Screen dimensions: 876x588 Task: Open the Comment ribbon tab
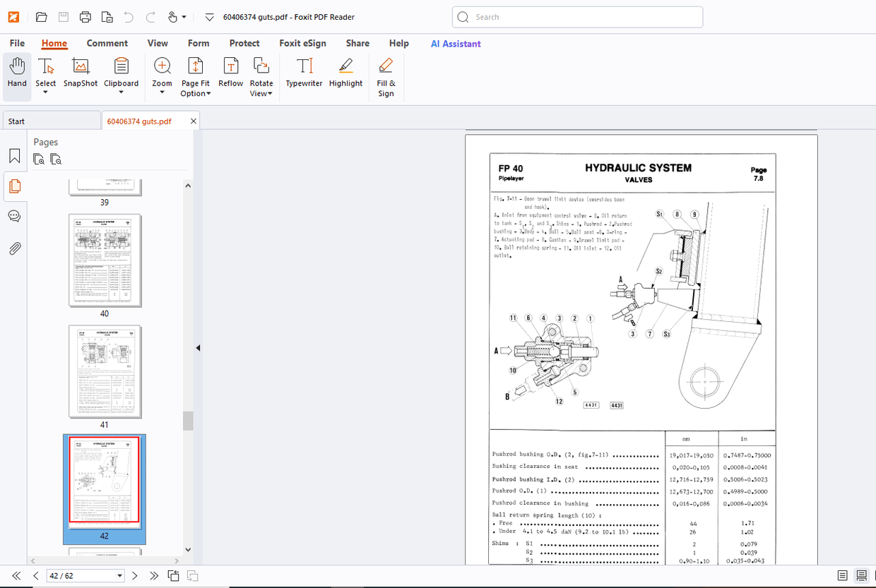(x=107, y=43)
